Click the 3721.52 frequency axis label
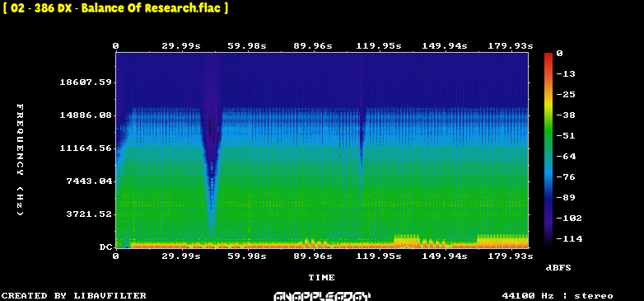The image size is (644, 301). tap(89, 214)
